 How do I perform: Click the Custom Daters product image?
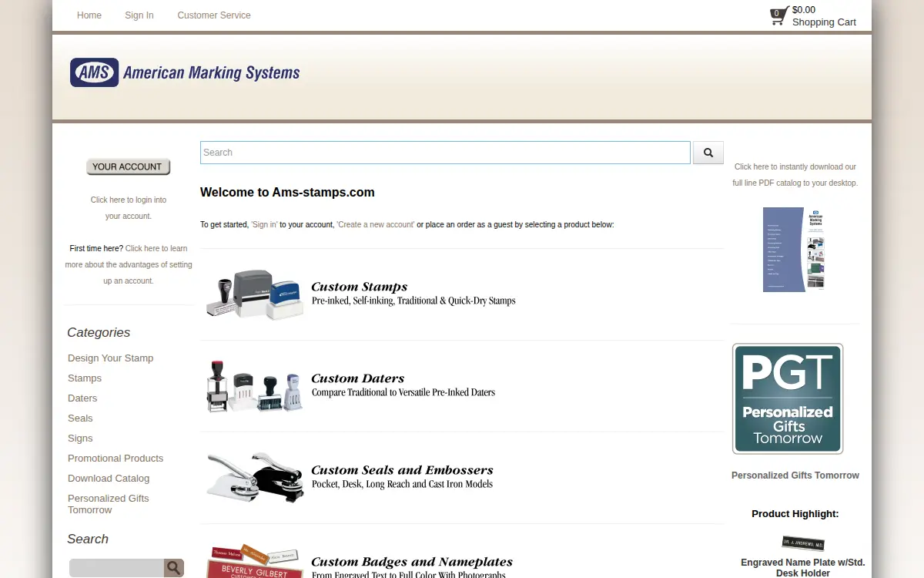pos(255,386)
